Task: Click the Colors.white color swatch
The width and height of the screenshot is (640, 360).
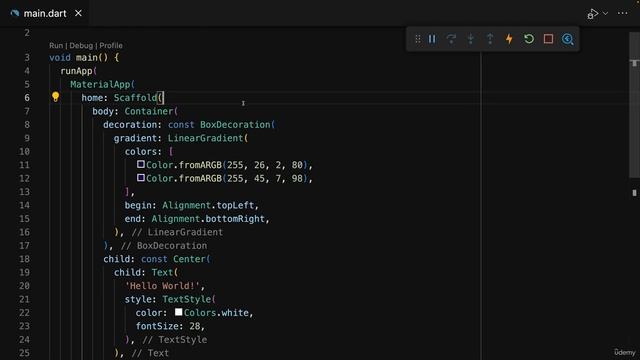Action: tap(178, 312)
